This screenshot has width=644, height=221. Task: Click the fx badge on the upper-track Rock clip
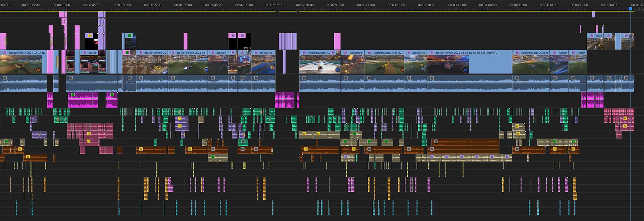point(592,36)
